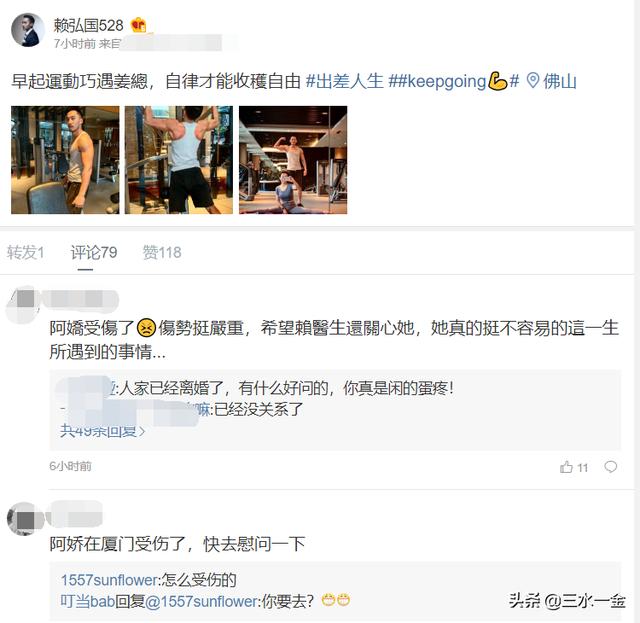Open #keepgoing hashtag link
The width and height of the screenshot is (640, 623).
click(454, 81)
